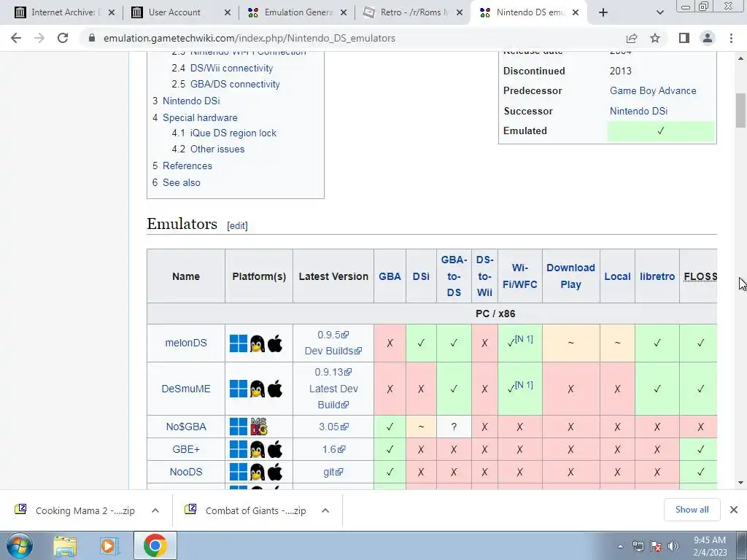The width and height of the screenshot is (747, 560).
Task: Click Show all downloads button
Action: (692, 510)
